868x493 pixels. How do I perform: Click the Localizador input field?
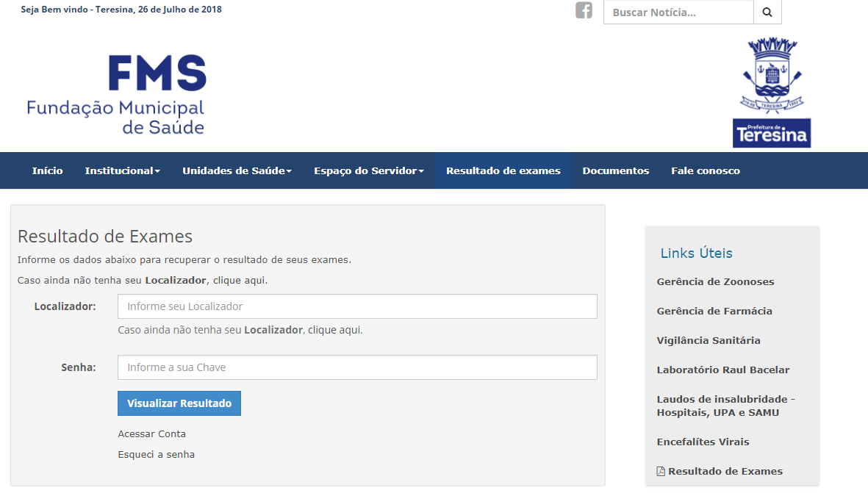(356, 306)
